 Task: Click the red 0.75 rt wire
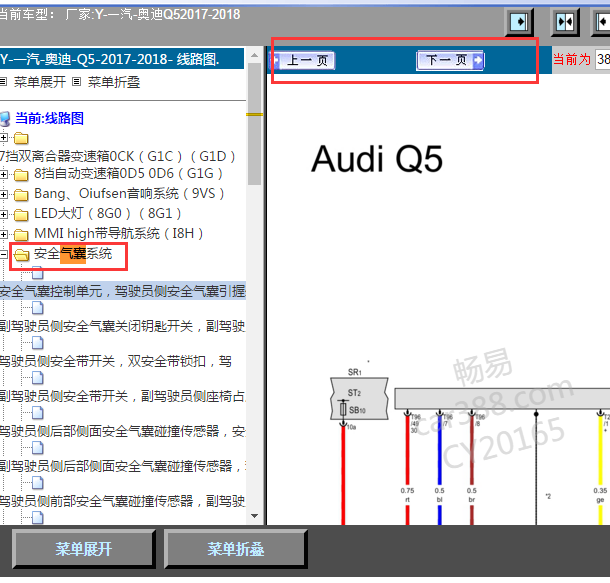tap(407, 451)
